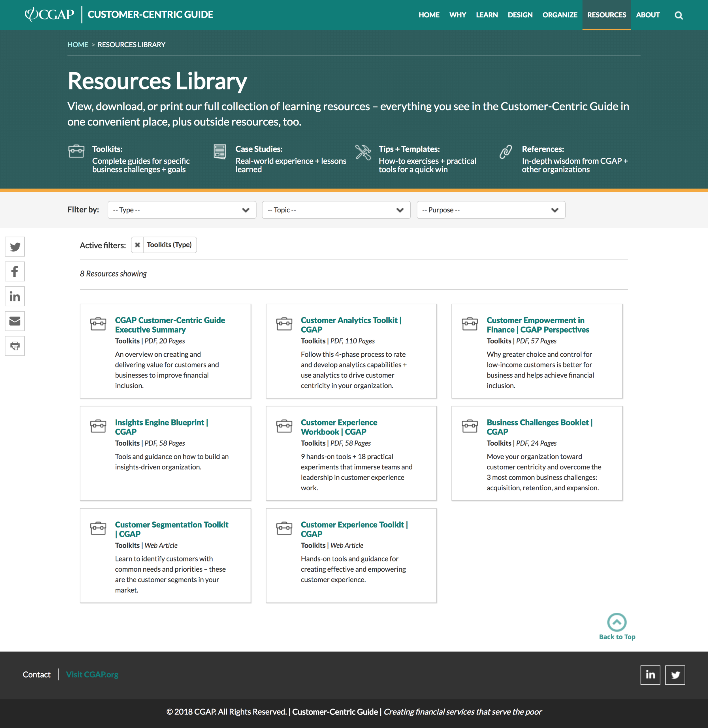Viewport: 708px width, 728px height.
Task: Click the '8 Resources showing' text
Action: 113,274
